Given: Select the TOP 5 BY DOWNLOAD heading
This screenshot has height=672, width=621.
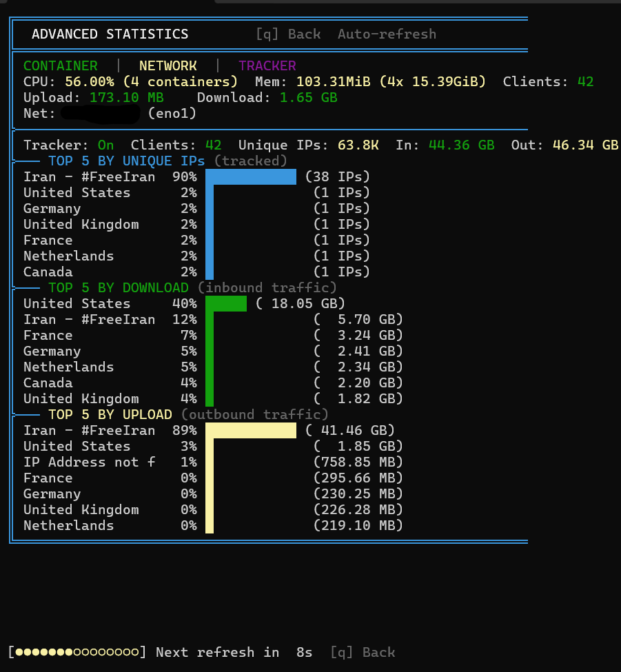Looking at the screenshot, I should tap(118, 288).
